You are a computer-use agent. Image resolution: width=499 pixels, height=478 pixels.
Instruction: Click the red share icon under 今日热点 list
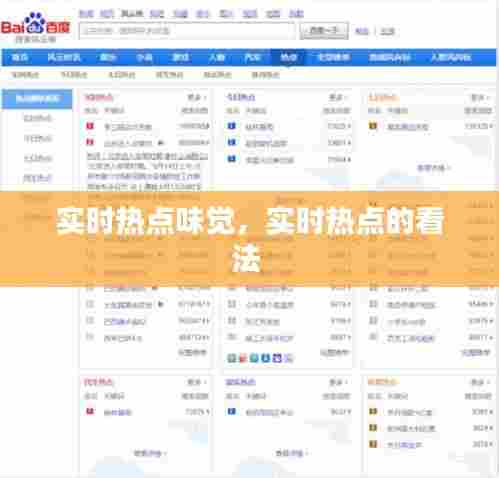[x=243, y=358]
